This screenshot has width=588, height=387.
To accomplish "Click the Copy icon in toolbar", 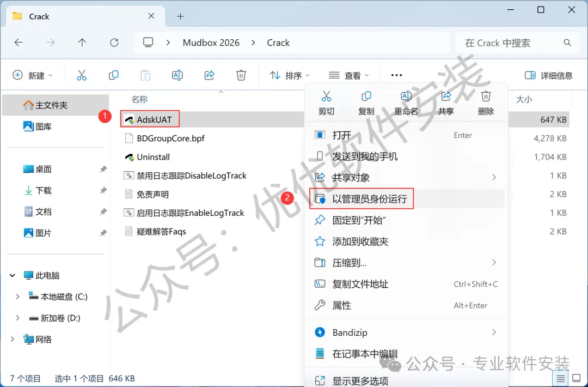I will (113, 75).
